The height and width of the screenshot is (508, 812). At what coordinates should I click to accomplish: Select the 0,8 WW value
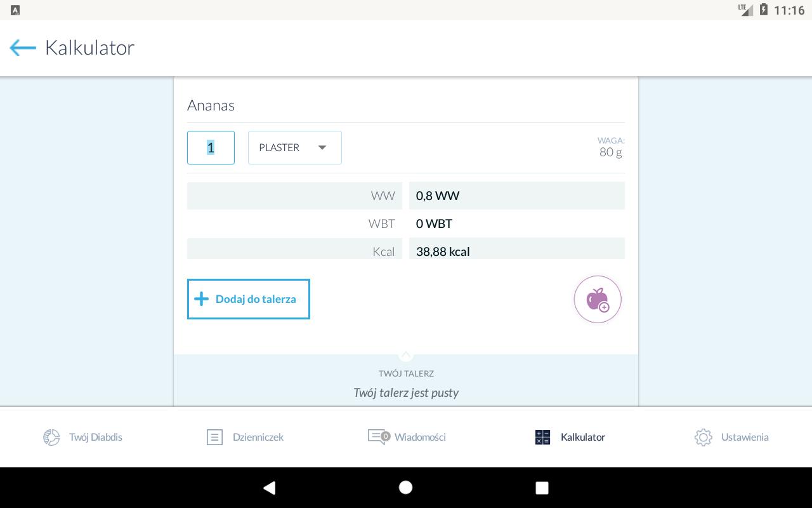pos(438,196)
